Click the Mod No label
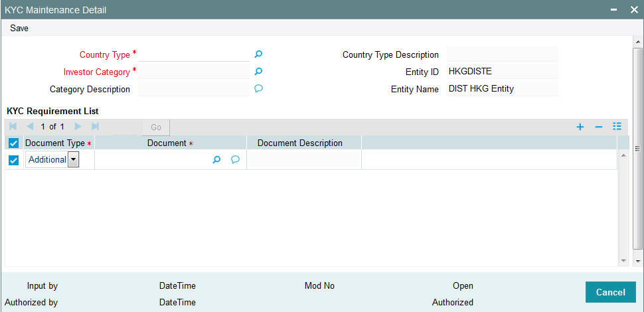This screenshot has height=312, width=644. click(319, 285)
